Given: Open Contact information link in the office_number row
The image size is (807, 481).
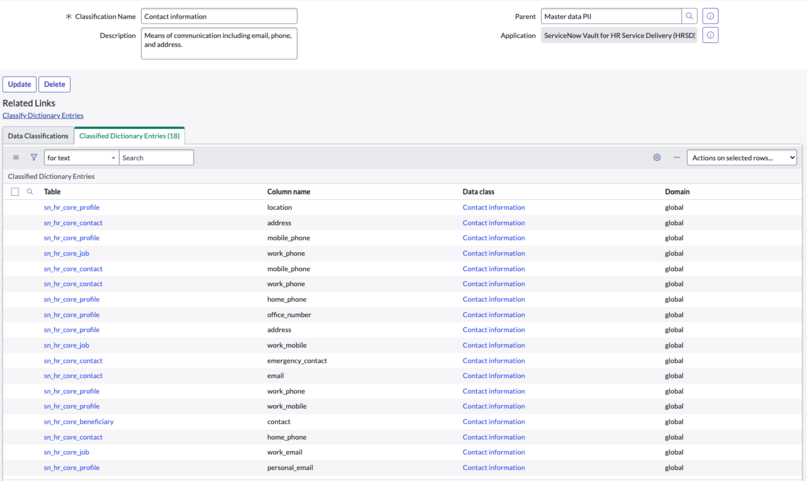Looking at the screenshot, I should (494, 314).
